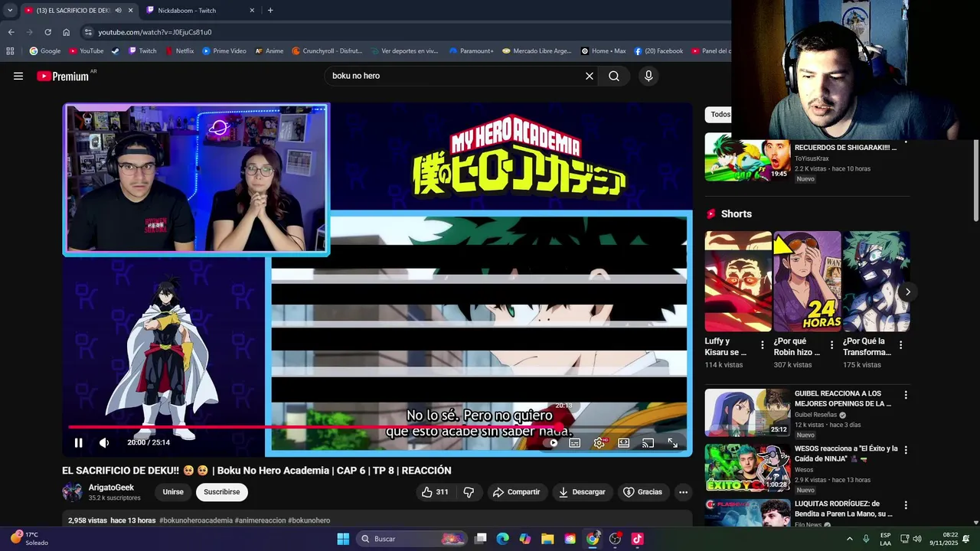
Task: Open player settings gear
Action: point(599,442)
